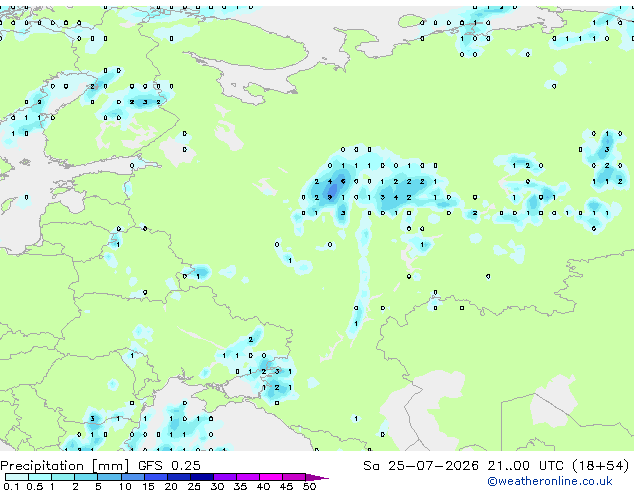Select the 5–10 mm legend swatch
Screen dimensions: 634x490
pos(109,477)
